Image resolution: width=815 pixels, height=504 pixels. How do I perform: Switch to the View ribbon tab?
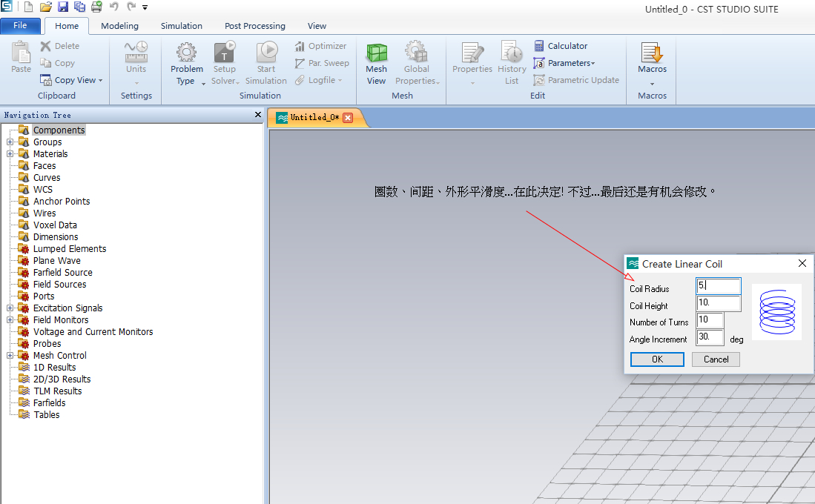point(317,26)
